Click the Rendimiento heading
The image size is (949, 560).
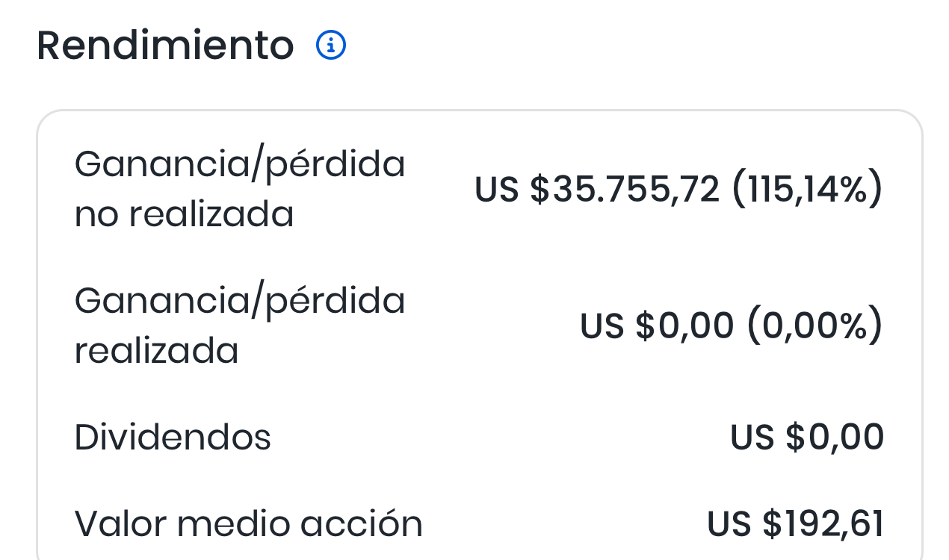point(165,46)
